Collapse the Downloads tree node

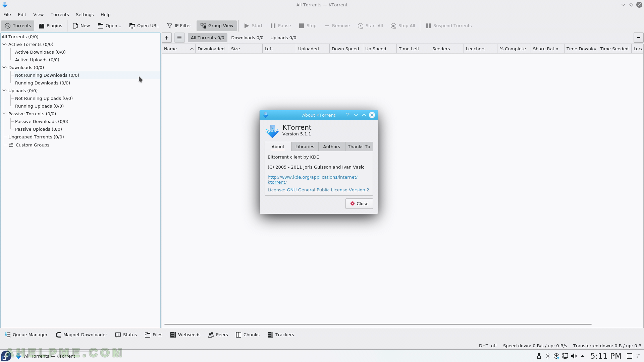tap(4, 67)
